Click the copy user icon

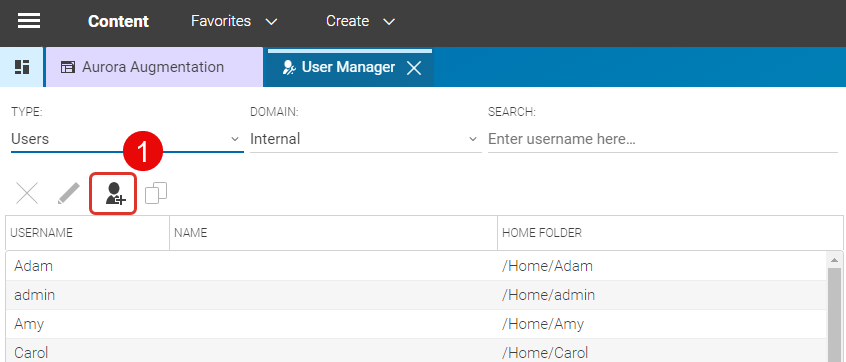(x=156, y=193)
